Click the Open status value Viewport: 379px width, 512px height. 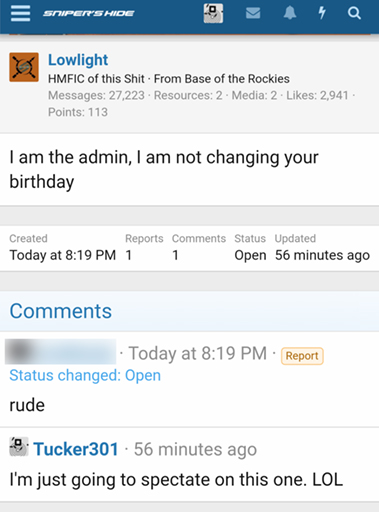click(250, 255)
